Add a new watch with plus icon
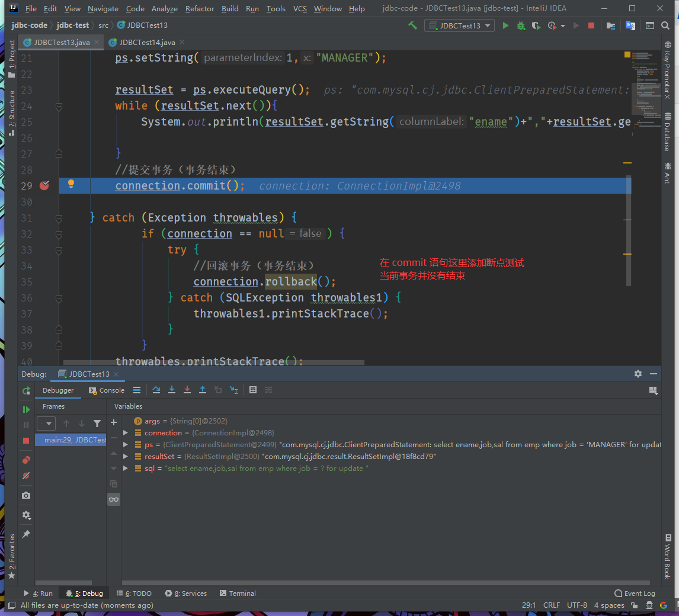 click(114, 422)
